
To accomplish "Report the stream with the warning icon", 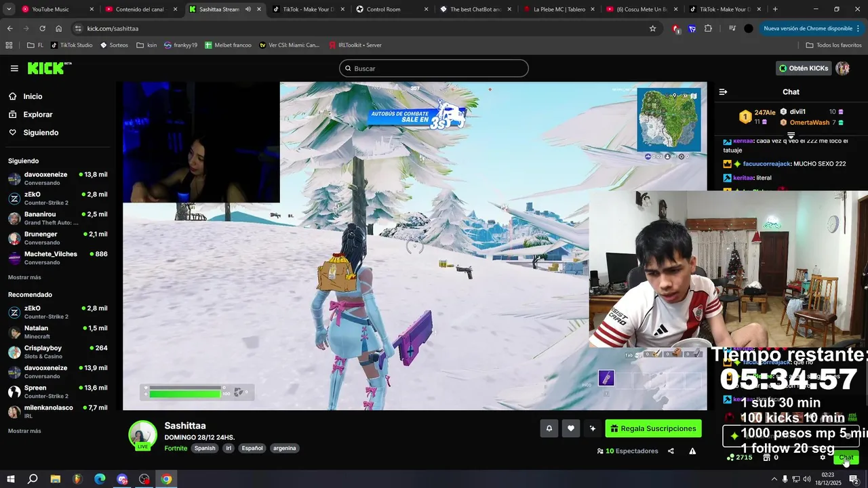I will pos(692,451).
